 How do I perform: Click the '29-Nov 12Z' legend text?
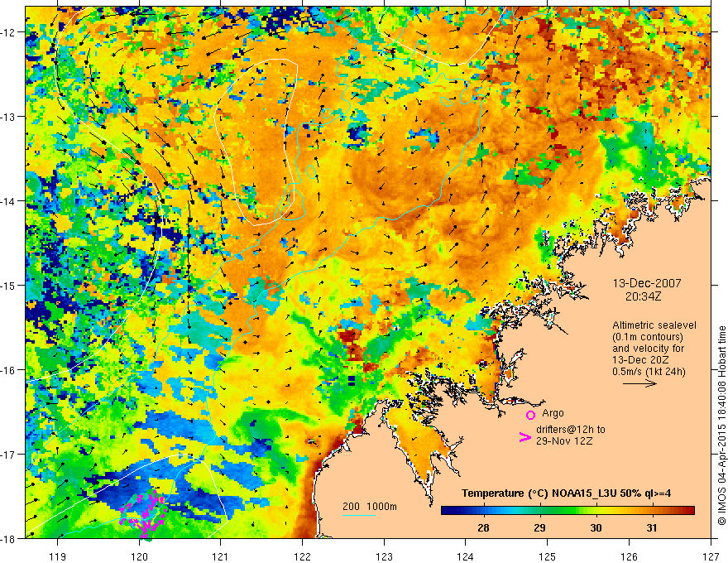coord(564,441)
